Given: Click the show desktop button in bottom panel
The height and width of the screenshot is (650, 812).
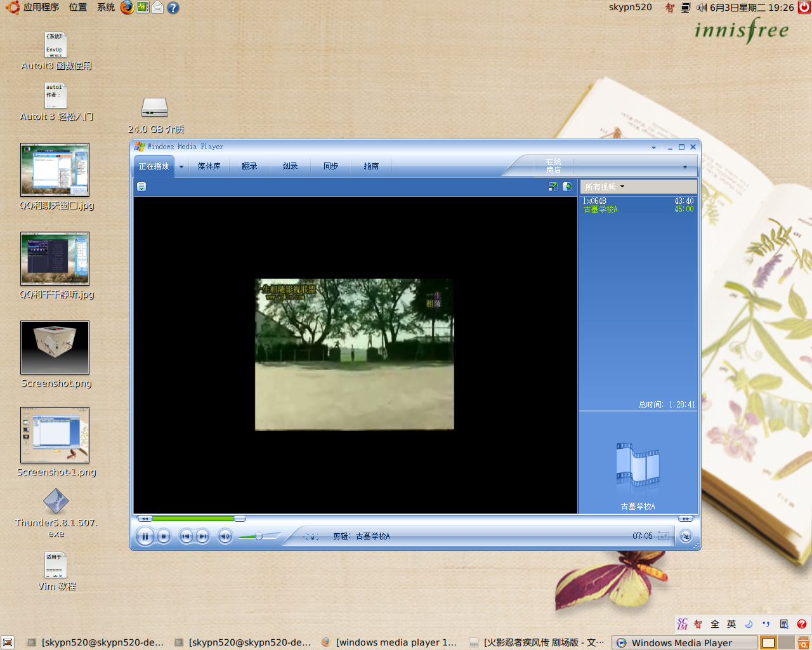Looking at the screenshot, I should pos(8,642).
